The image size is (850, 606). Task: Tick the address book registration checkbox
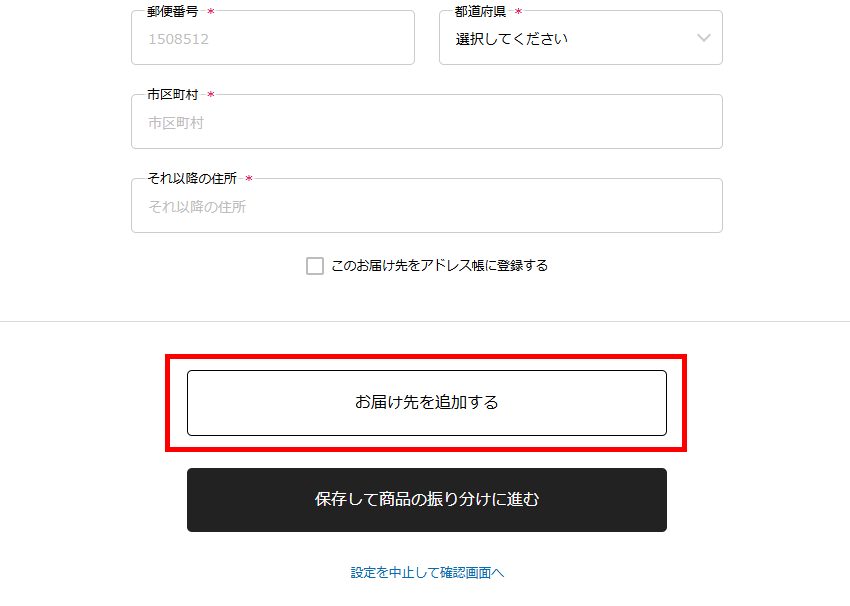click(315, 266)
